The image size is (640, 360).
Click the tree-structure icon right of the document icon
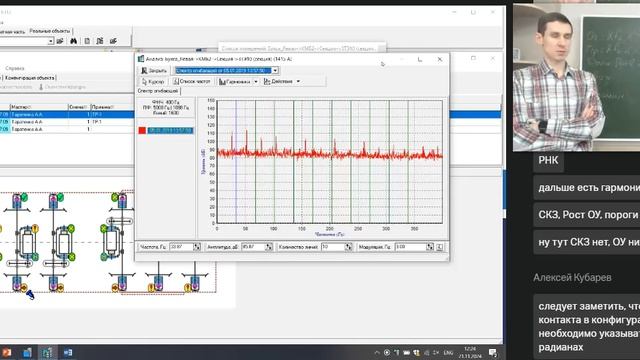(100, 41)
